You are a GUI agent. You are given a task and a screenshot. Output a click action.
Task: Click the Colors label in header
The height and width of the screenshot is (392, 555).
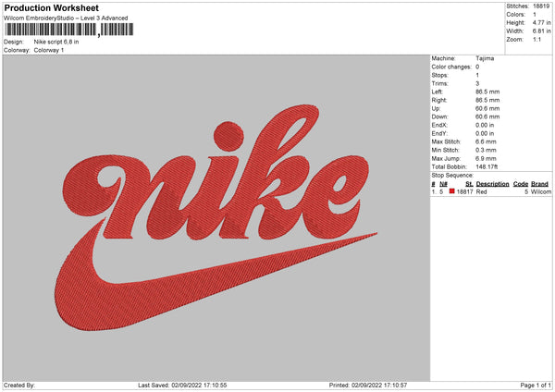click(516, 15)
